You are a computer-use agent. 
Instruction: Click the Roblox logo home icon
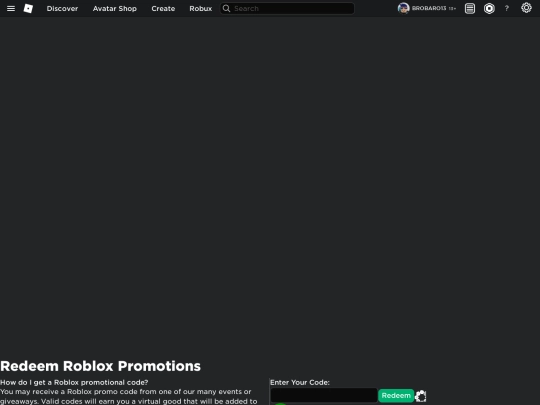(28, 9)
